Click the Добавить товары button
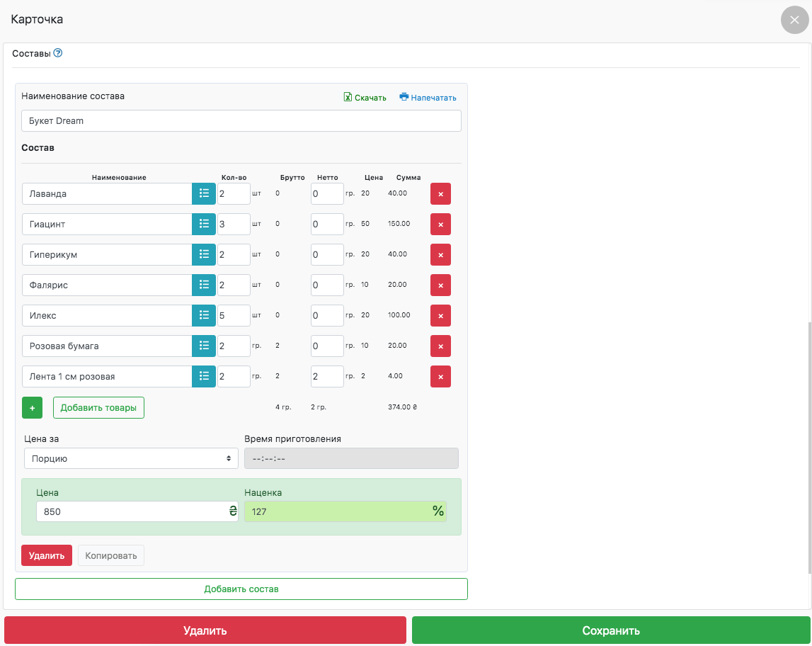This screenshot has width=812, height=646. point(98,408)
